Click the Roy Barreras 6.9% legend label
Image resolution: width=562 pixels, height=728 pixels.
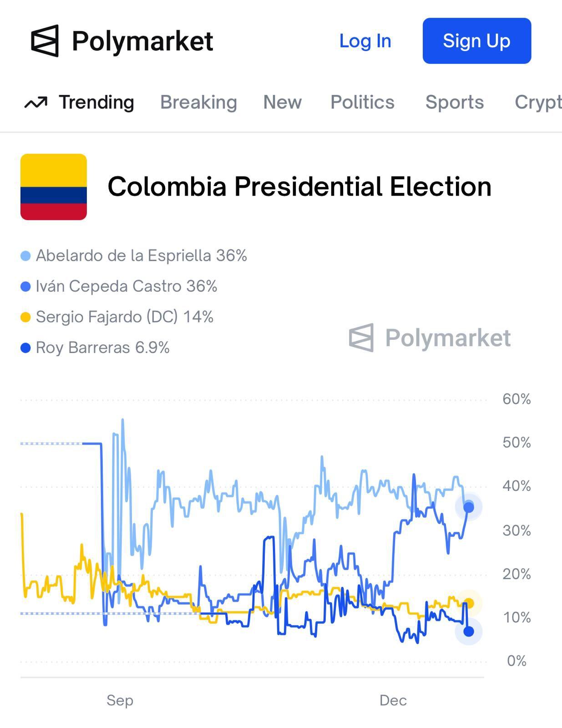102,348
